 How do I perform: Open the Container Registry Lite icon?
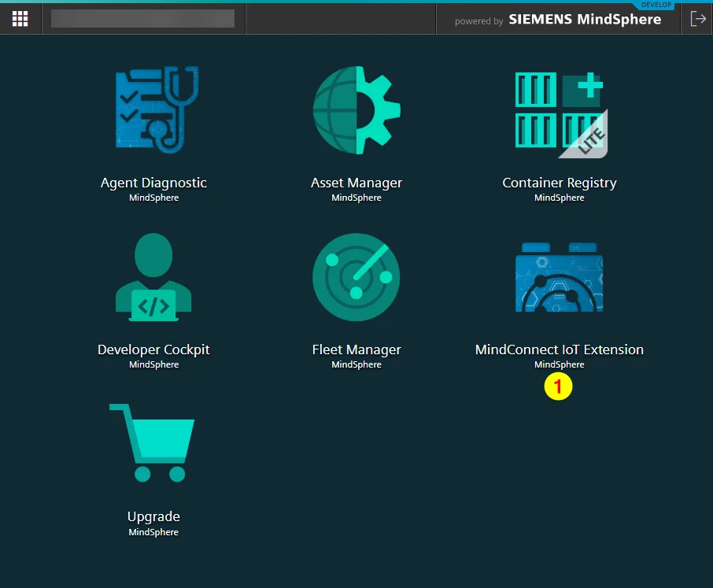click(561, 115)
